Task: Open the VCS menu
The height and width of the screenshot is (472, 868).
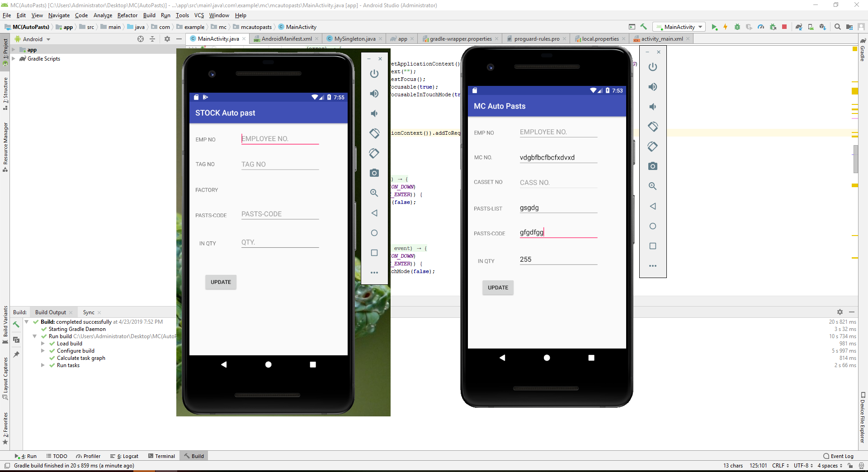Action: coord(199,15)
